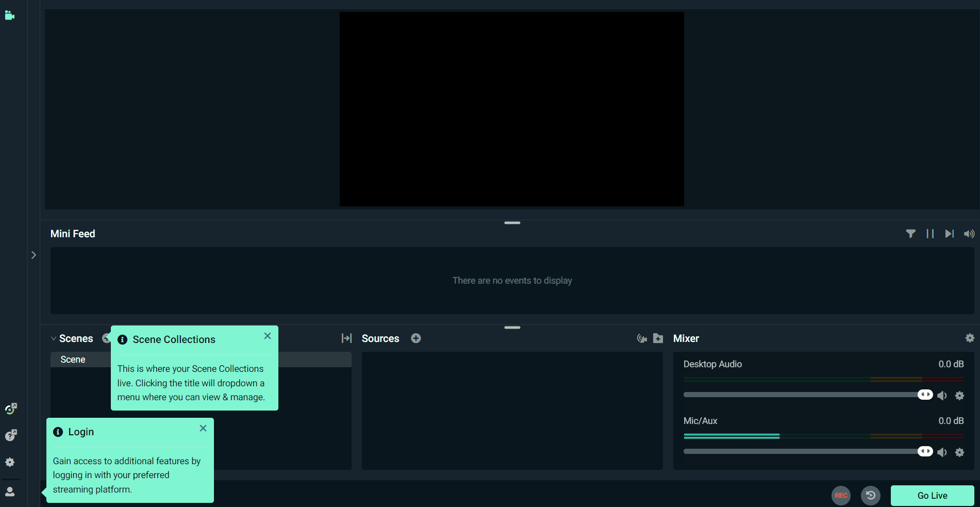Screen dimensions: 980x507
Task: Mute Mic/Aux in the Mixer
Action: pyautogui.click(x=942, y=452)
